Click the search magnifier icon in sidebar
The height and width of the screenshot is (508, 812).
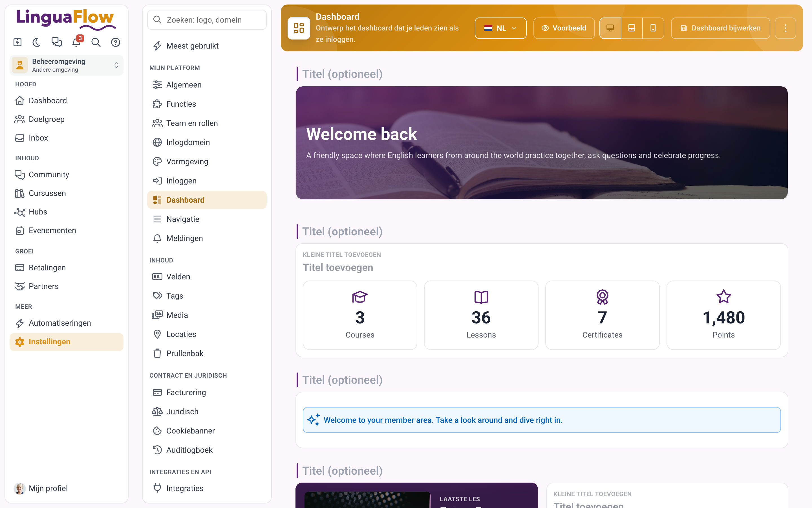[96, 42]
